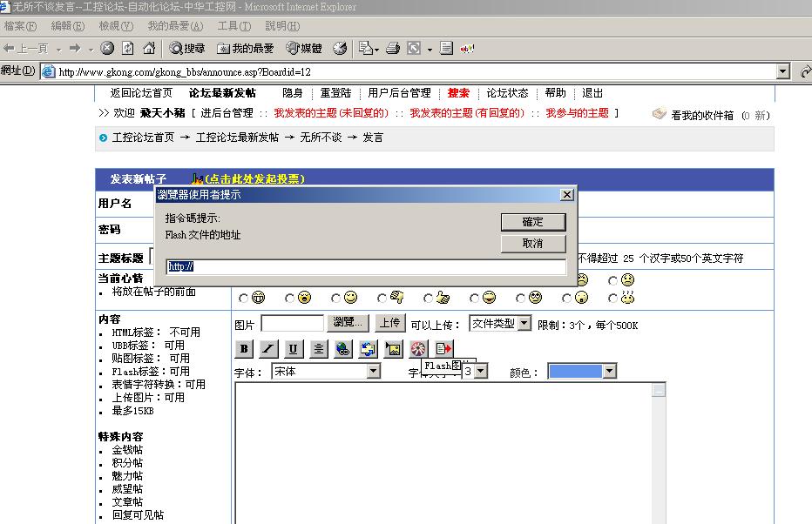The width and height of the screenshot is (812, 524).
Task: Insert hyperlink using the globe-link icon
Action: coord(343,349)
